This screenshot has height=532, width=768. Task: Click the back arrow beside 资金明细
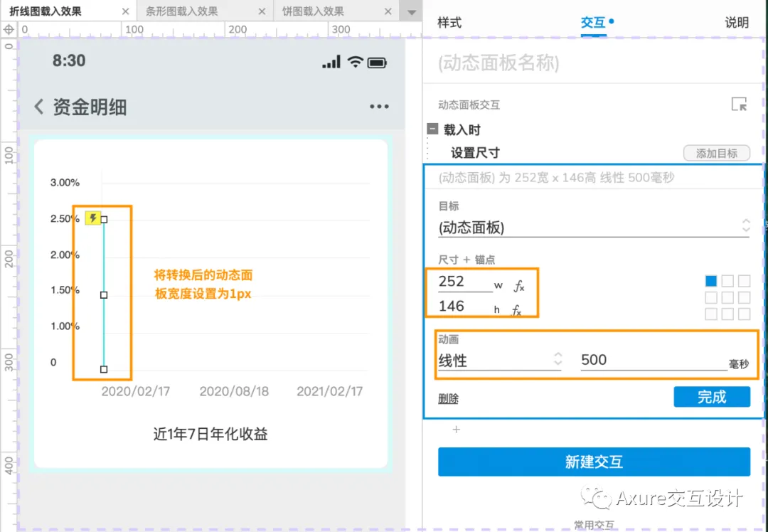(x=39, y=106)
